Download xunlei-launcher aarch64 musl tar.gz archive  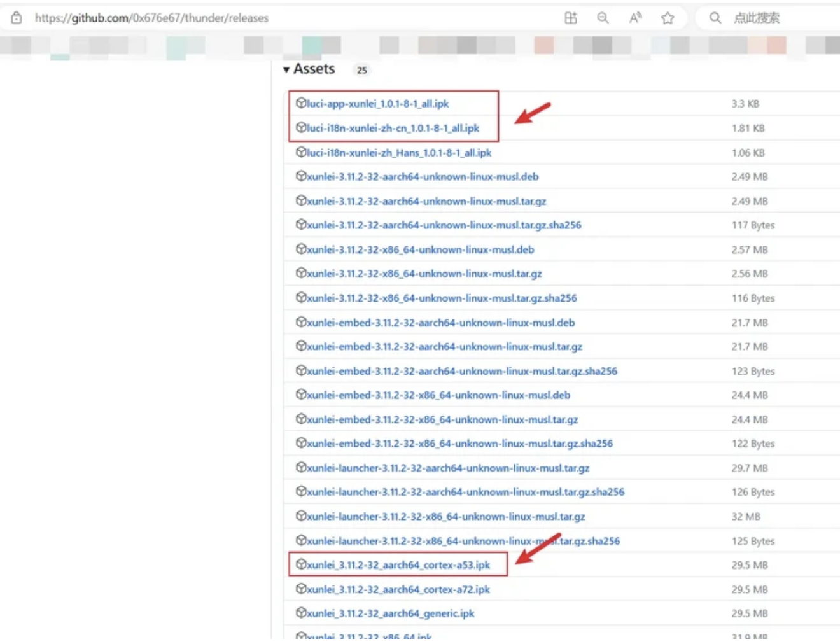click(x=448, y=468)
